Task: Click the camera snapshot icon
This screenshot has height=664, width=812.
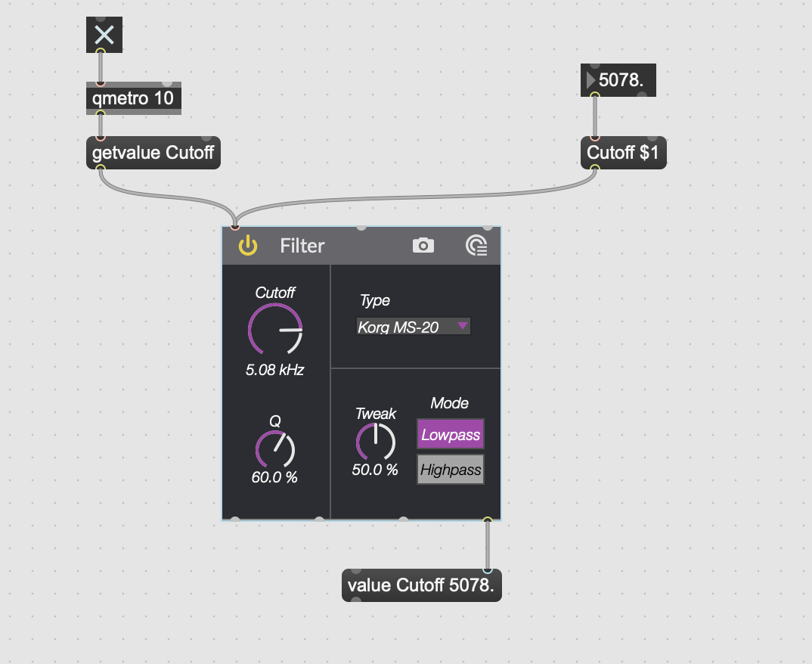Action: click(423, 246)
